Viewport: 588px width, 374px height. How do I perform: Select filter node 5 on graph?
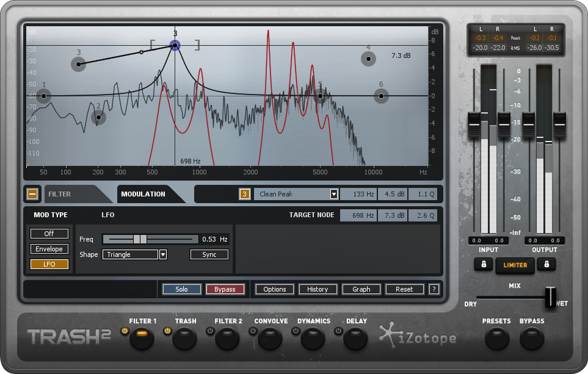pos(320,96)
